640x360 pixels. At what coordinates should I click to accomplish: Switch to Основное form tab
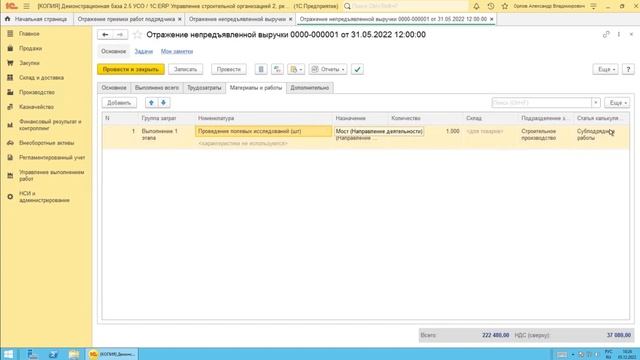pos(114,88)
